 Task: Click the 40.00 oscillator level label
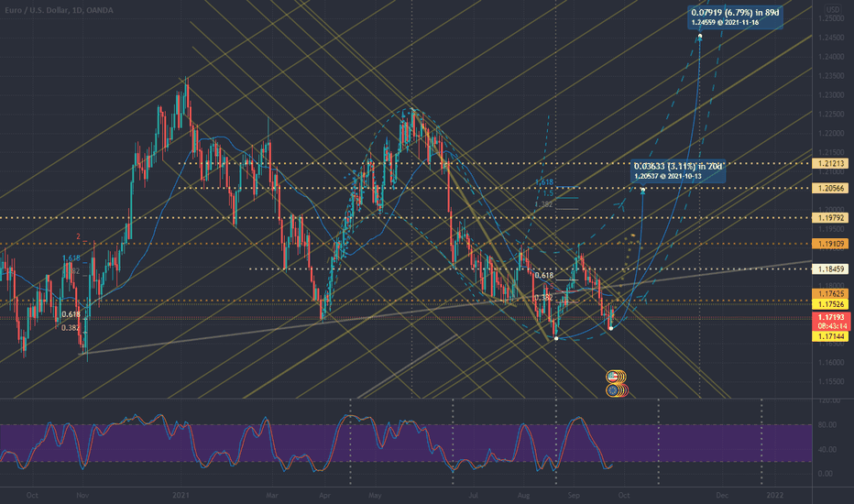[827, 450]
